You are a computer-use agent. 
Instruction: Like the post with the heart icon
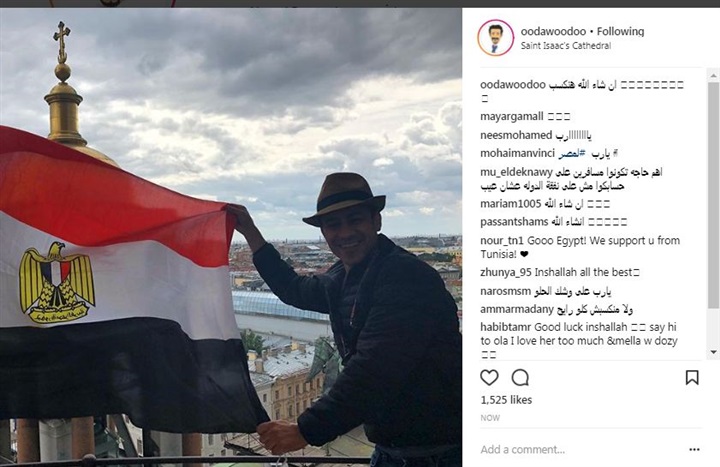(489, 377)
